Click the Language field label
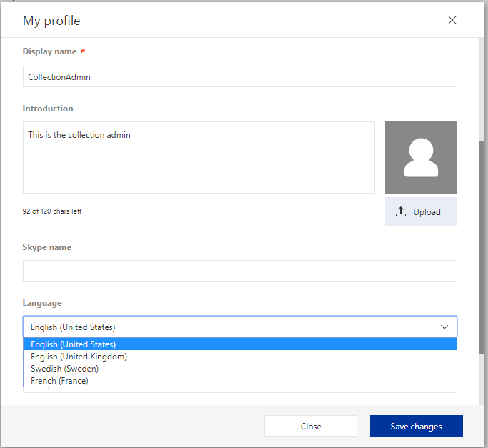Image resolution: width=488 pixels, height=448 pixels. [x=42, y=303]
